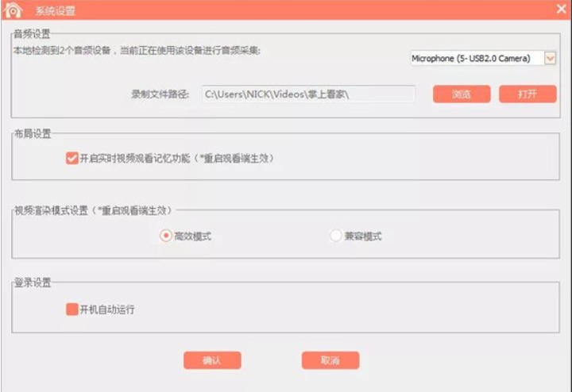Image resolution: width=572 pixels, height=392 pixels.
Task: Click the home camera app logo icon
Action: click(x=12, y=10)
